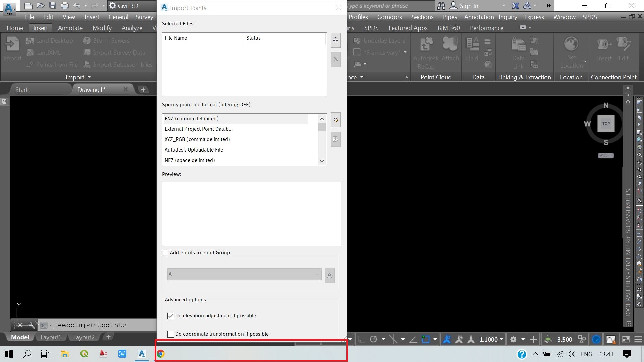The image size is (644, 362).
Task: Click the Save icon in quick access toolbar
Action: (52, 5)
